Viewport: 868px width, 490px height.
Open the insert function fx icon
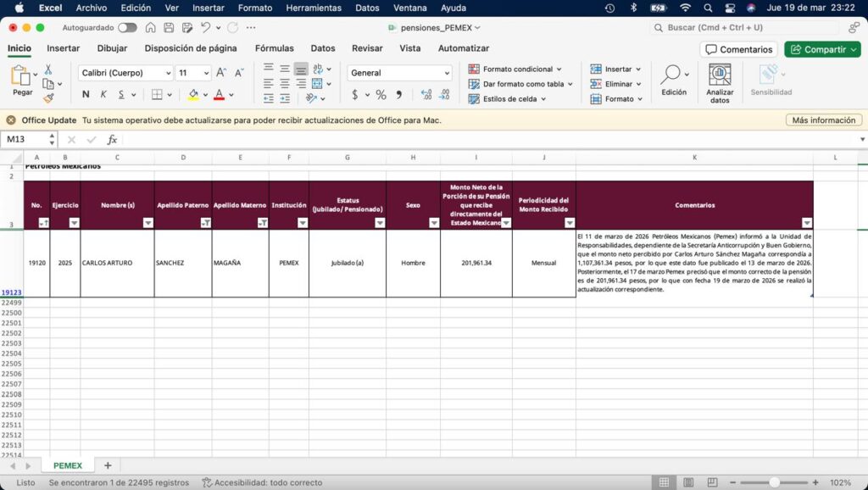coord(112,139)
